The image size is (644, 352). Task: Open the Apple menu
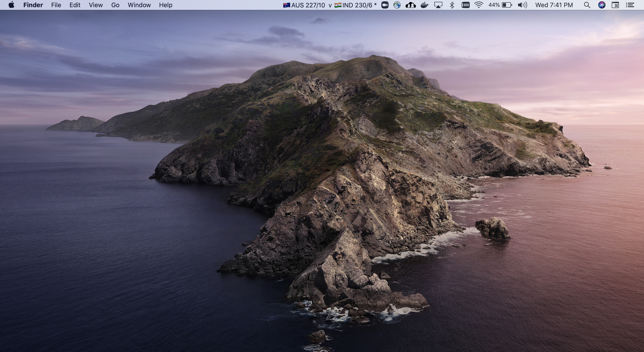pyautogui.click(x=11, y=5)
